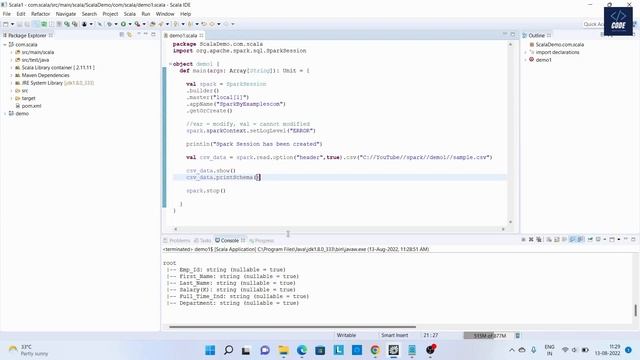640x360 pixels.
Task: Open Windows taskbar Search
Action: 229,350
